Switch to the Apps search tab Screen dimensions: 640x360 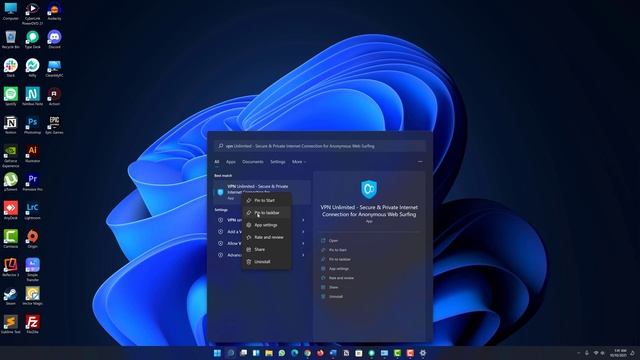[231, 162]
